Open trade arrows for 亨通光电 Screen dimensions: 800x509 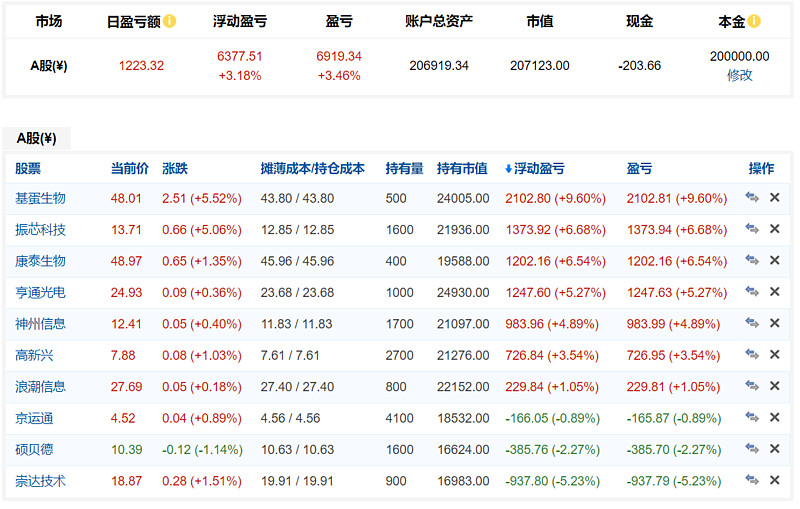coord(752,292)
